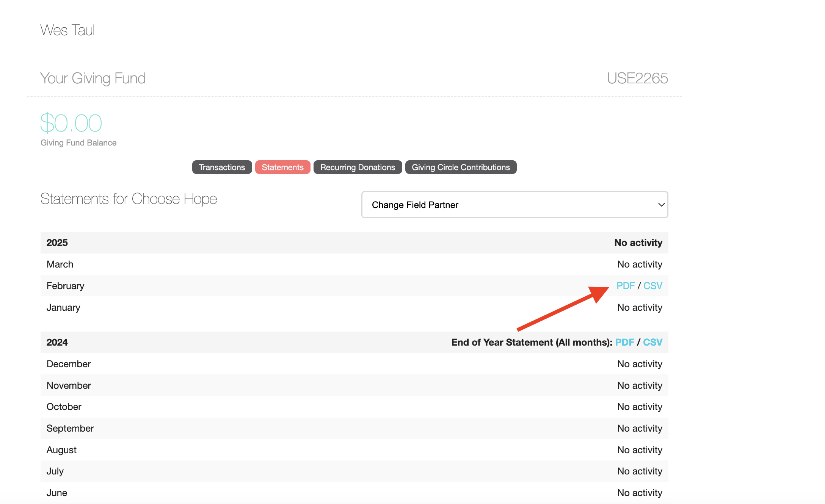
Task: Click the December row label
Action: tap(69, 364)
